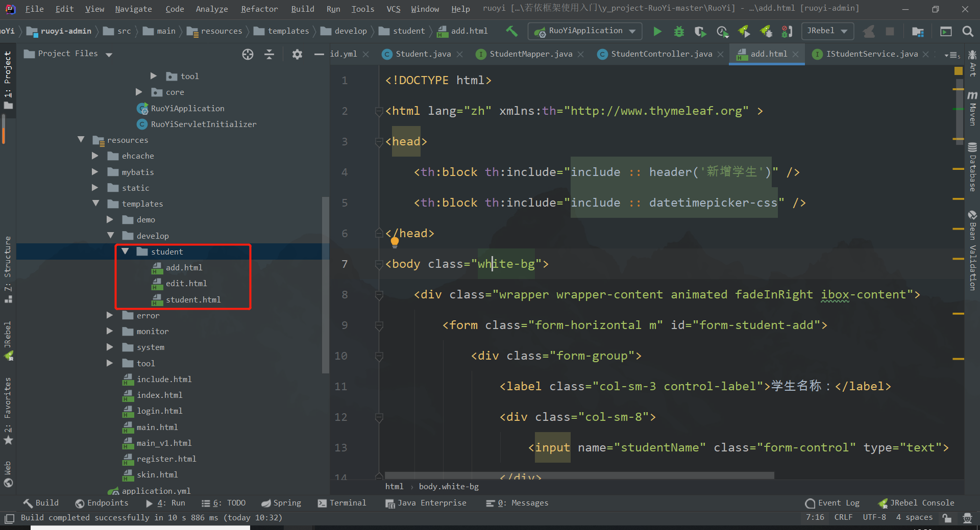Open the JRebel Console
This screenshot has width=980, height=530.
pyautogui.click(x=916, y=503)
